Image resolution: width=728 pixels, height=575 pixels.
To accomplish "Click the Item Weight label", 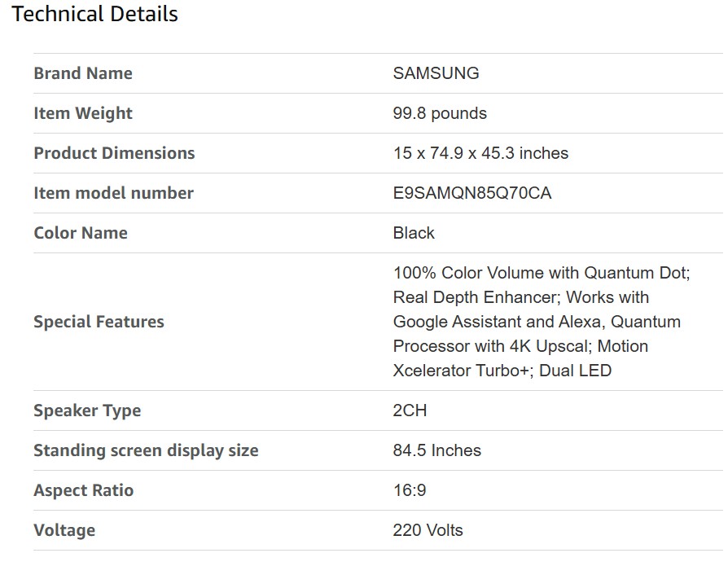I will click(82, 113).
